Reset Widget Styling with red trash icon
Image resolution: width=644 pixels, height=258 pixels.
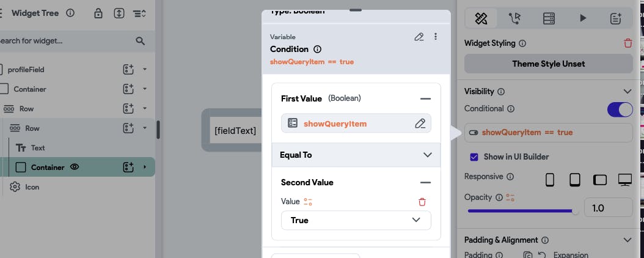click(x=628, y=43)
